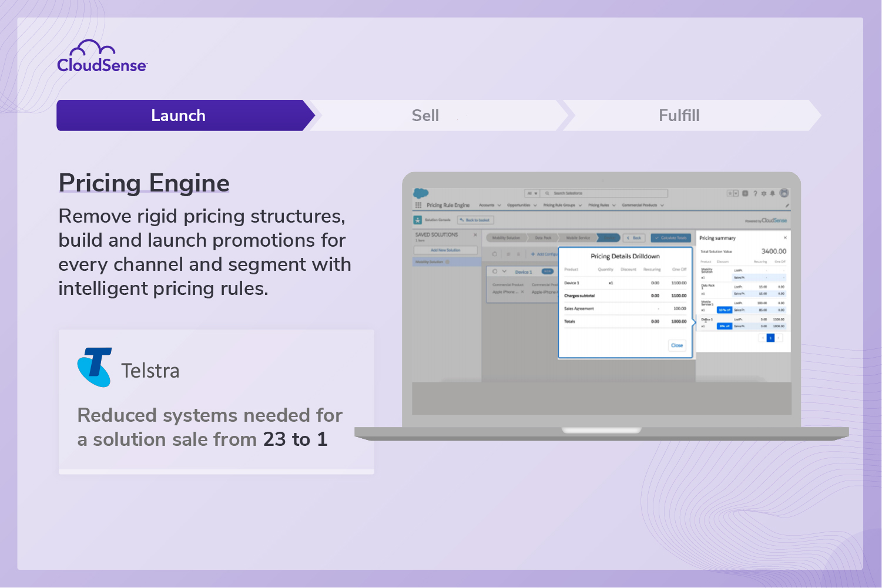Open the Salesforce App Launcher grid icon
Viewport: 882px width, 588px height.
[x=418, y=205]
